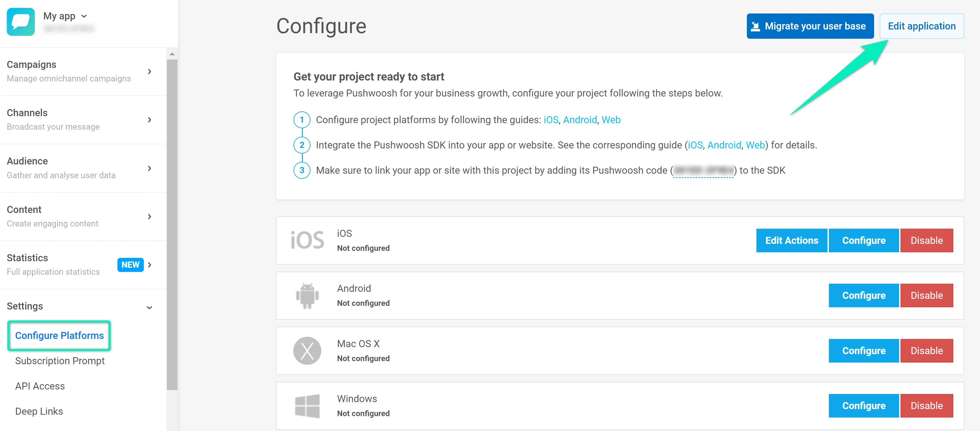Click the Pushwoosh logo icon
Screen dimensions: 980x431
point(21,22)
